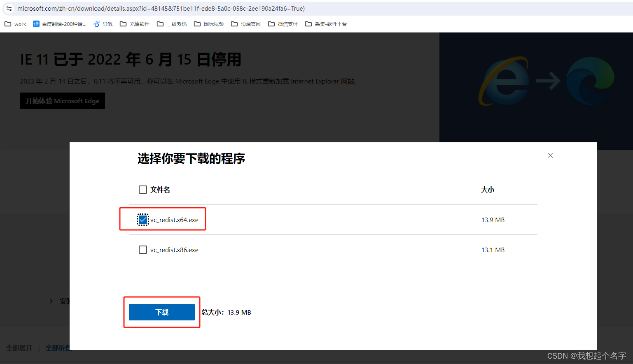Open the work bookmarks folder
The height and width of the screenshot is (364, 633).
(x=15, y=24)
